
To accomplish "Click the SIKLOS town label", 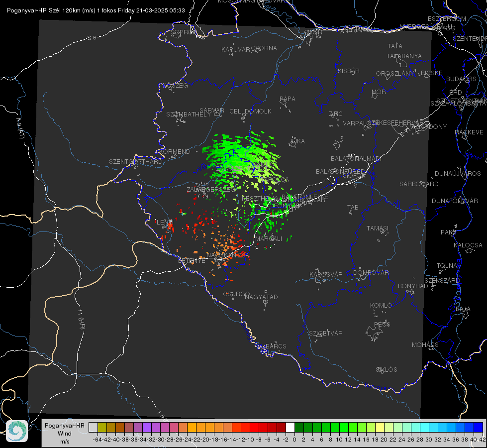I will click(x=387, y=369).
